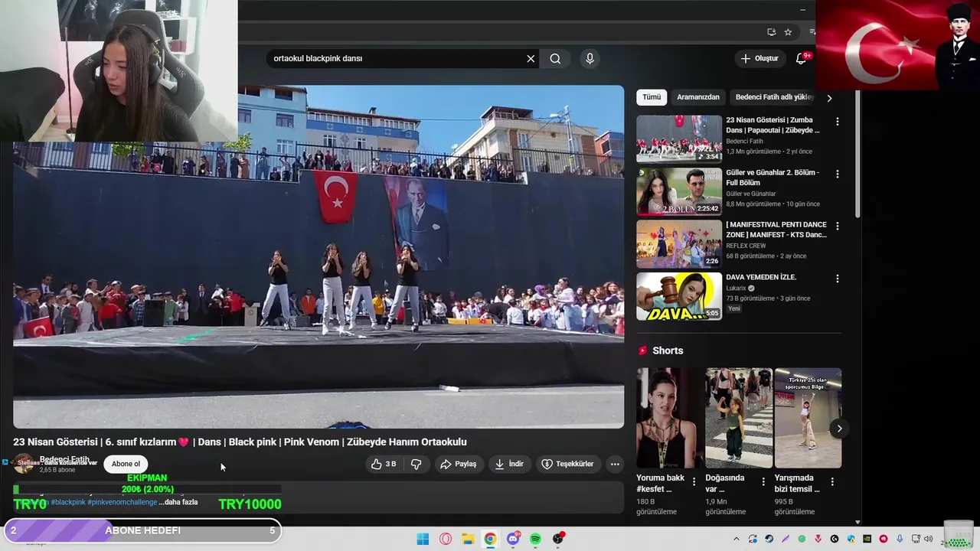The width and height of the screenshot is (980, 551).
Task: Open DAVA thumbnail with 5:05 duration
Action: pos(679,296)
